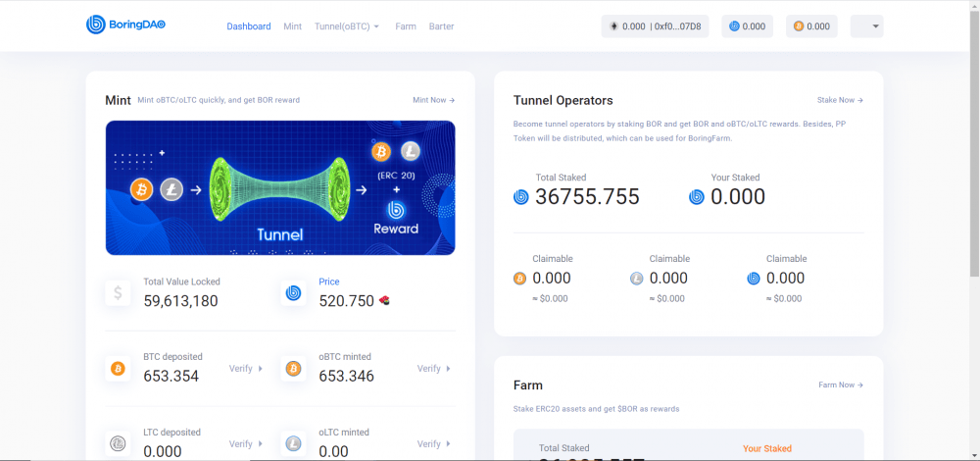
Task: Click the oBTC Claimable coin icon
Action: 520,279
